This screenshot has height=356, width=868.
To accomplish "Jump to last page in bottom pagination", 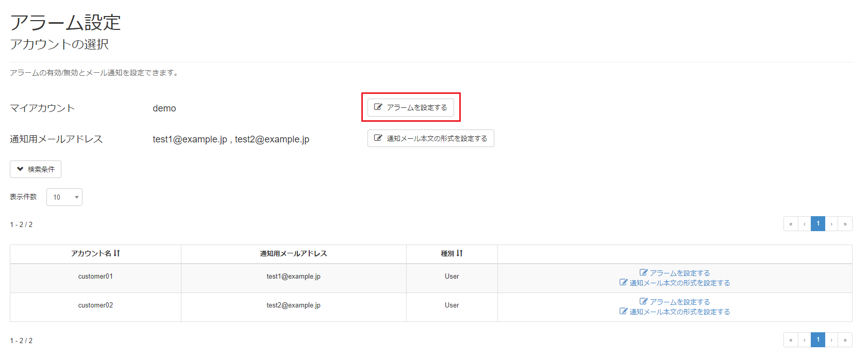I will point(845,340).
